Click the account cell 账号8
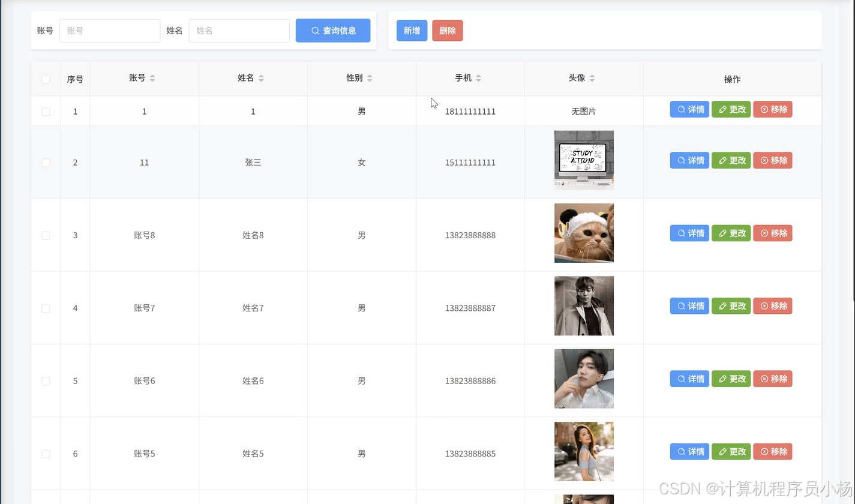Viewport: 855px width, 504px height. click(x=145, y=236)
